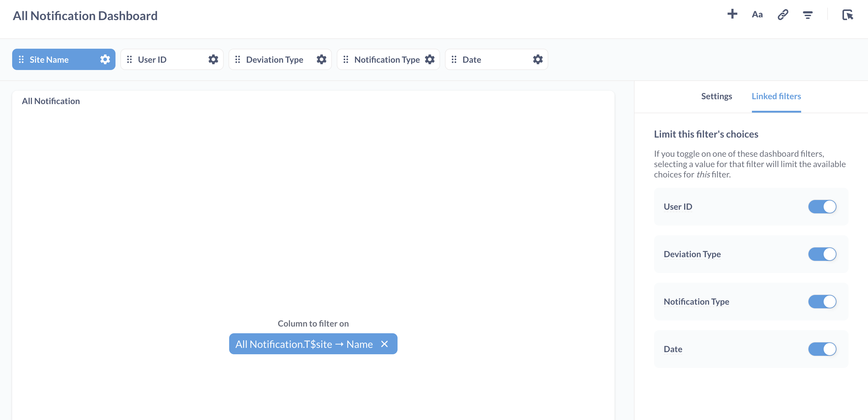Switch to the Settings tab

(x=716, y=96)
